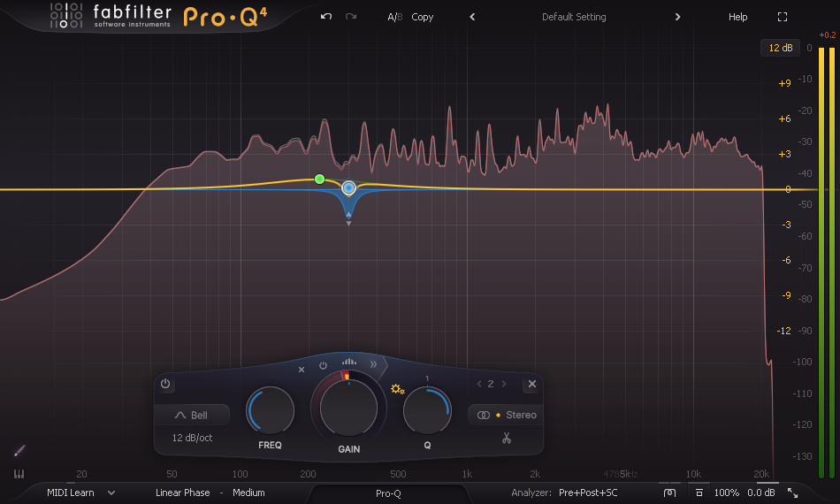Click the GAIN knob

(348, 409)
